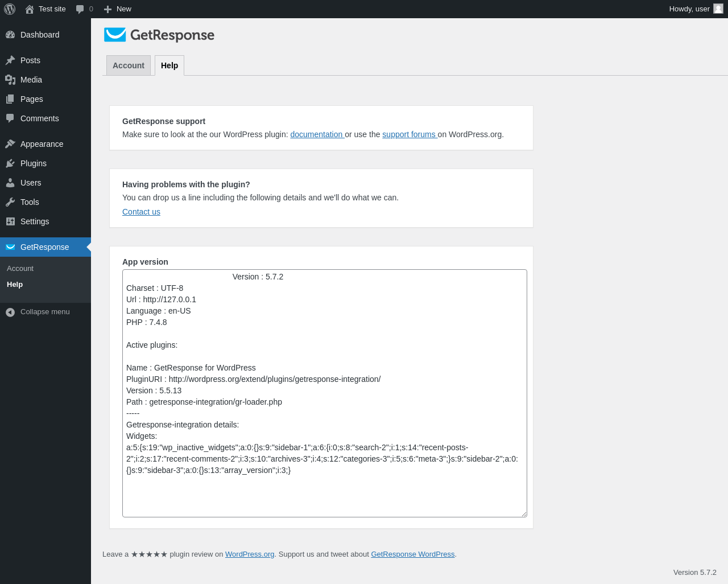Click the WordPress logo icon
Image resolution: width=728 pixels, height=584 pixels.
click(10, 9)
